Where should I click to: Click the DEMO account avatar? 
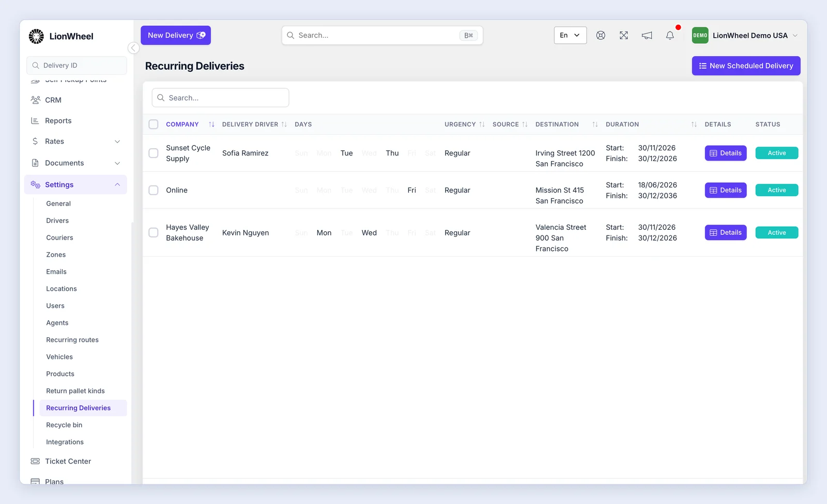[x=700, y=36]
